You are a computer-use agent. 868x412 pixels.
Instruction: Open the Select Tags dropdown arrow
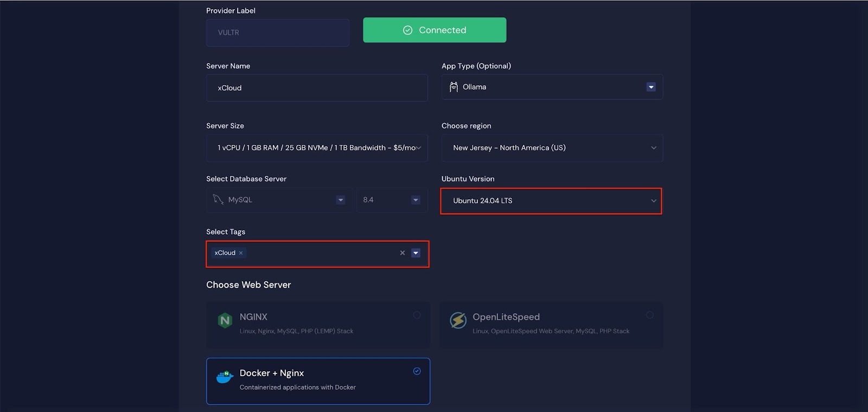coord(416,253)
